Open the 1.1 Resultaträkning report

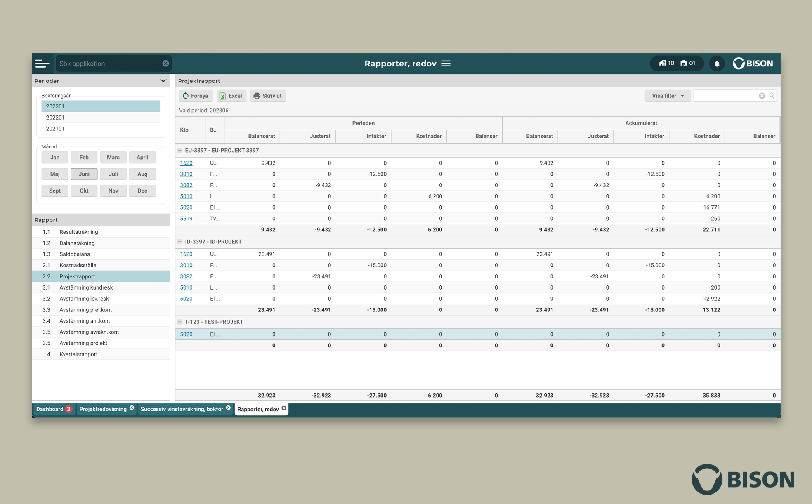[101, 232]
